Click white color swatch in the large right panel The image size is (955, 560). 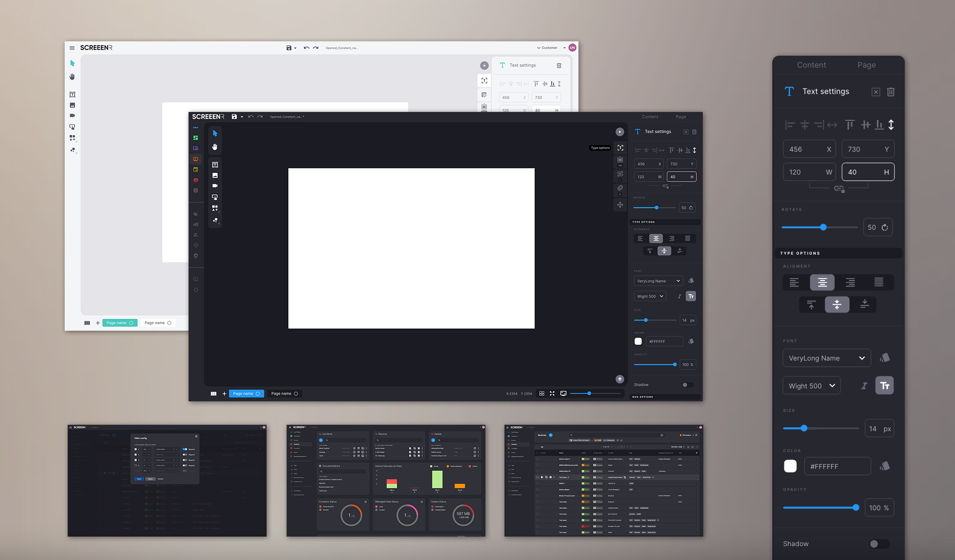(x=790, y=466)
